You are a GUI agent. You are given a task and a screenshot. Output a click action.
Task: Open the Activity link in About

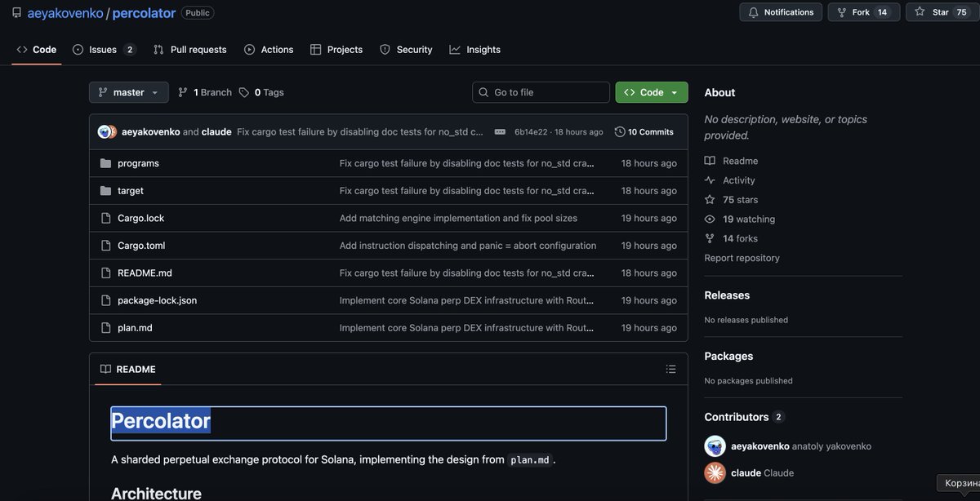point(730,180)
